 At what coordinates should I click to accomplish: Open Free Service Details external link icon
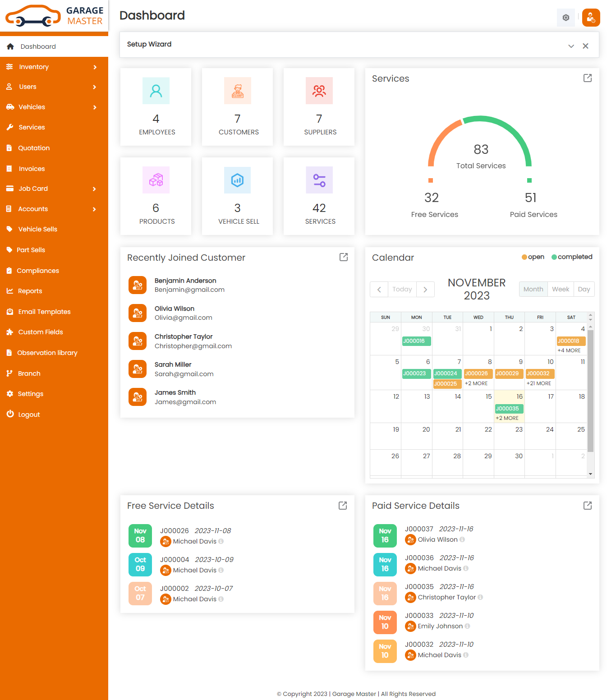[342, 506]
